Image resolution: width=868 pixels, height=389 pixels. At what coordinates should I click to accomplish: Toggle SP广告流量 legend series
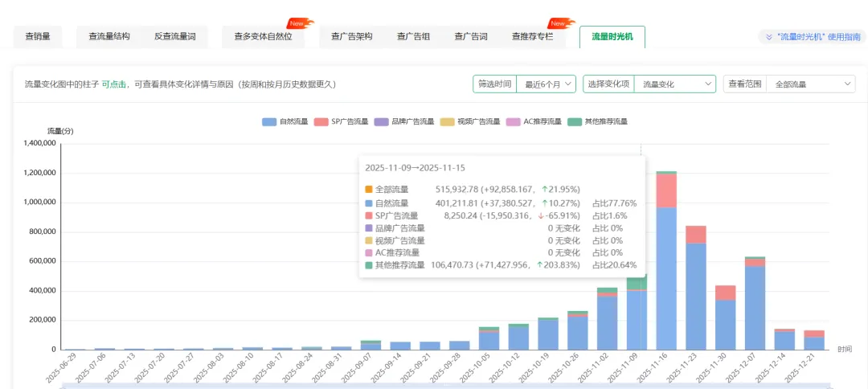pyautogui.click(x=349, y=121)
